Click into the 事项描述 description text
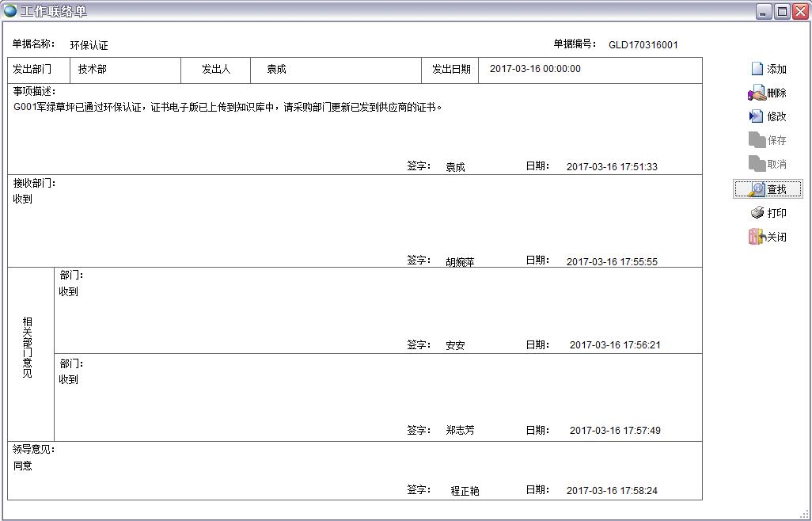Screen dimensions: 812x521 click(228, 108)
